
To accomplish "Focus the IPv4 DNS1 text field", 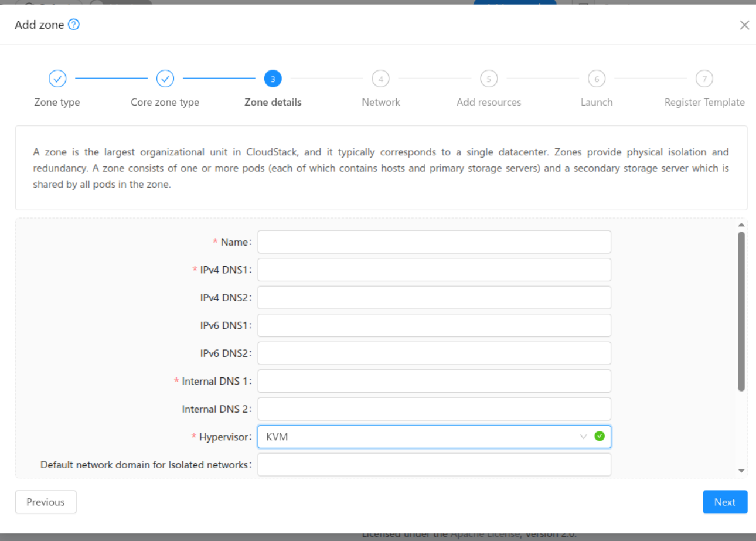I will click(x=434, y=269).
